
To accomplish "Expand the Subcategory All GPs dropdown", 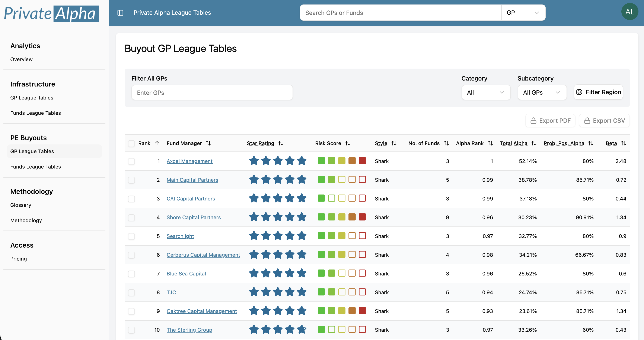I will pos(542,93).
